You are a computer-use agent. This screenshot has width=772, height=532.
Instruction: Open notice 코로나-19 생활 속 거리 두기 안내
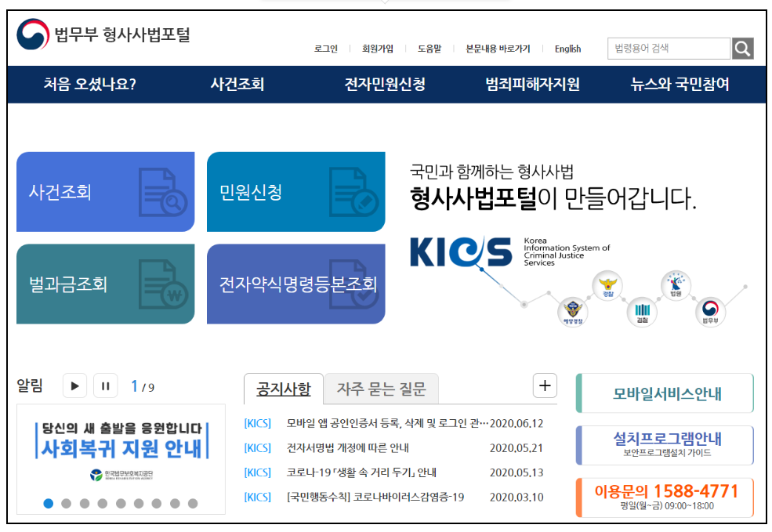pos(361,472)
